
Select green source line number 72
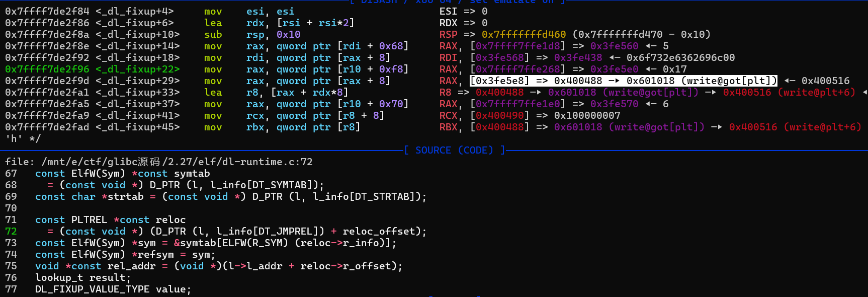point(11,231)
